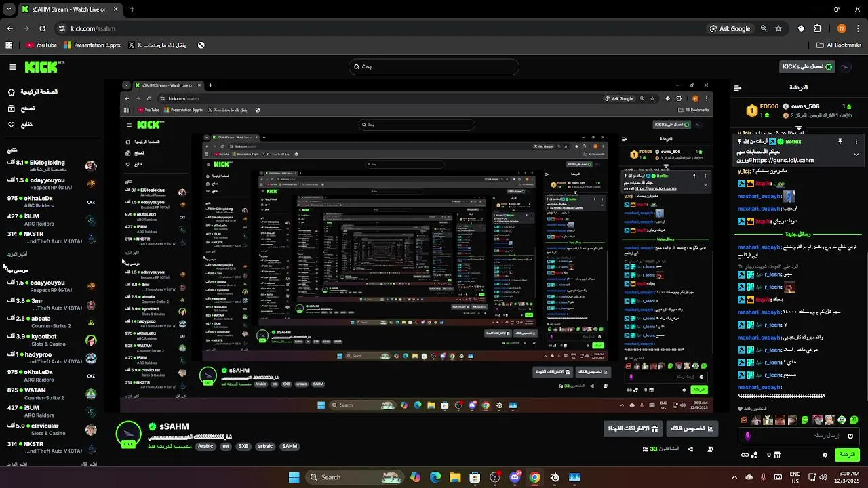Open the pinned message three-dot menu
Screen dimensions: 868x488
[x=856, y=142]
